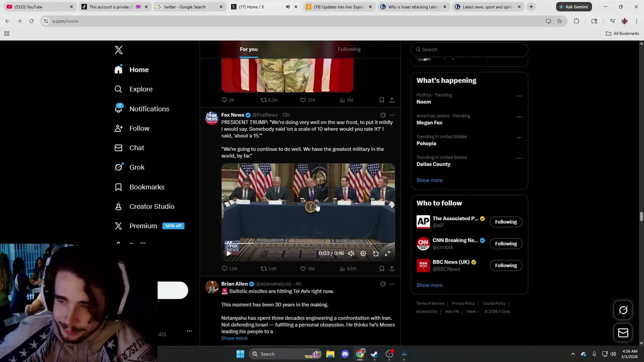
Task: Open the Noem trending topic
Action: click(424, 102)
